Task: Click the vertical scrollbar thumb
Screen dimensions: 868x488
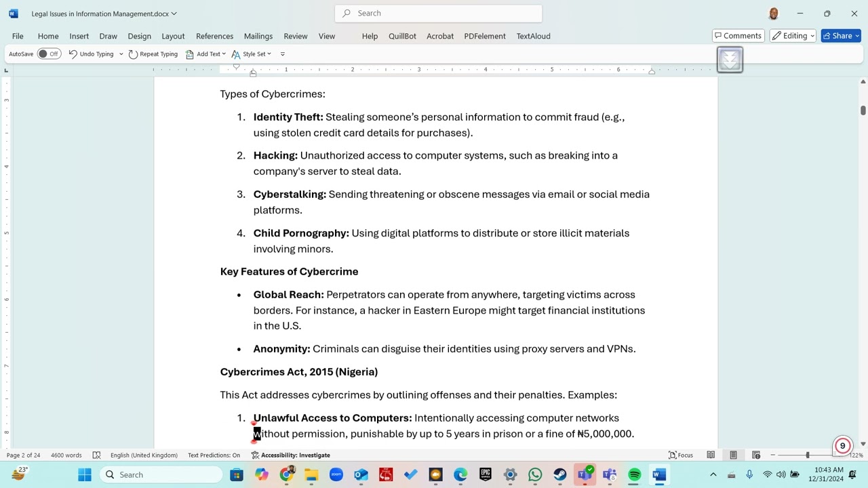Action: pyautogui.click(x=863, y=110)
